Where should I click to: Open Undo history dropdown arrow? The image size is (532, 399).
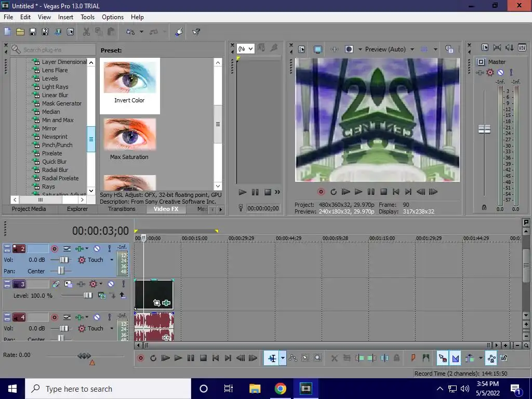pyautogui.click(x=141, y=32)
